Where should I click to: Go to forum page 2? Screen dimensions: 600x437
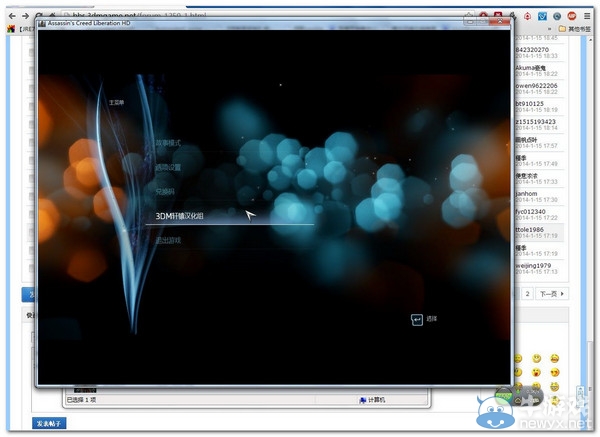point(527,294)
